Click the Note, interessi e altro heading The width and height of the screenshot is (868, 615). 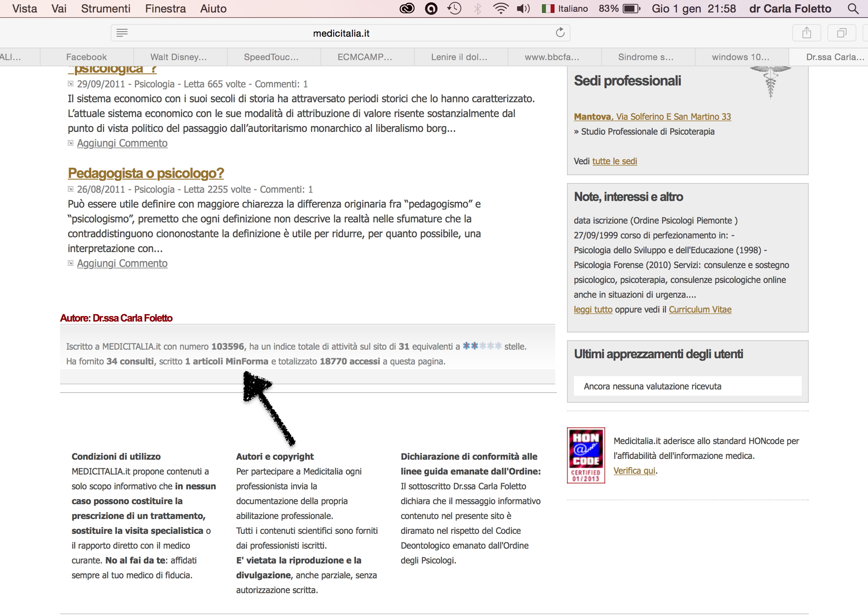629,197
